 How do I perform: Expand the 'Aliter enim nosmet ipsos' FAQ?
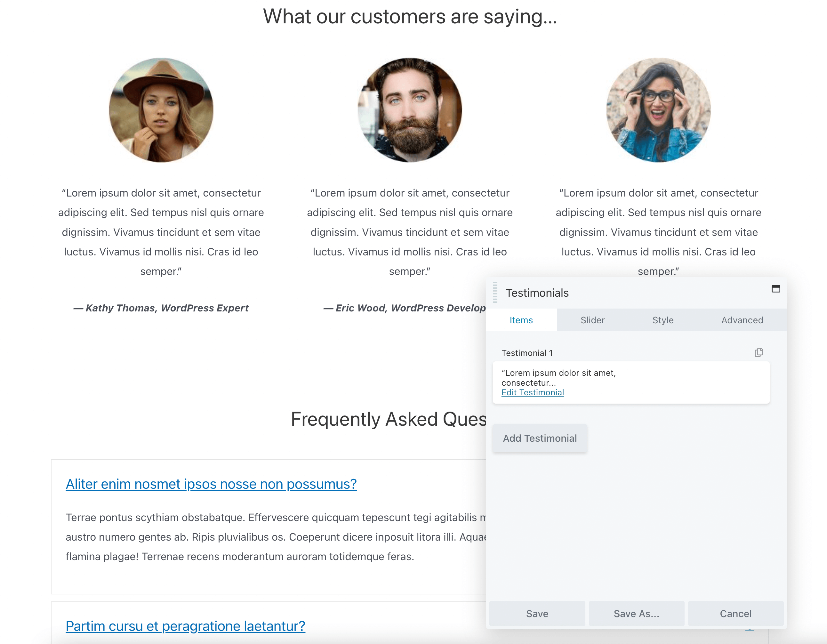click(211, 484)
